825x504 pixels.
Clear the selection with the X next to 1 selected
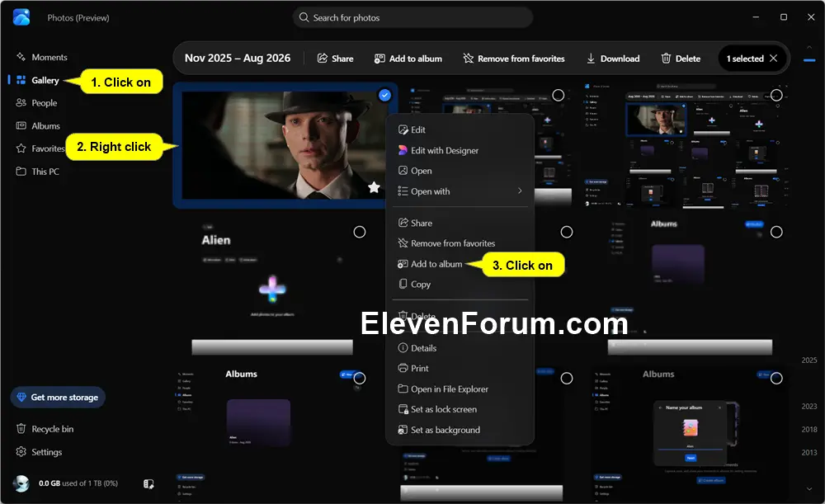[x=774, y=59]
